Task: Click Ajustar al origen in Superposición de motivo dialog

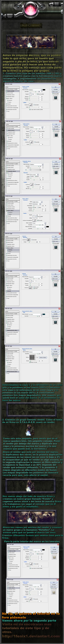Action: (x=43, y=358)
